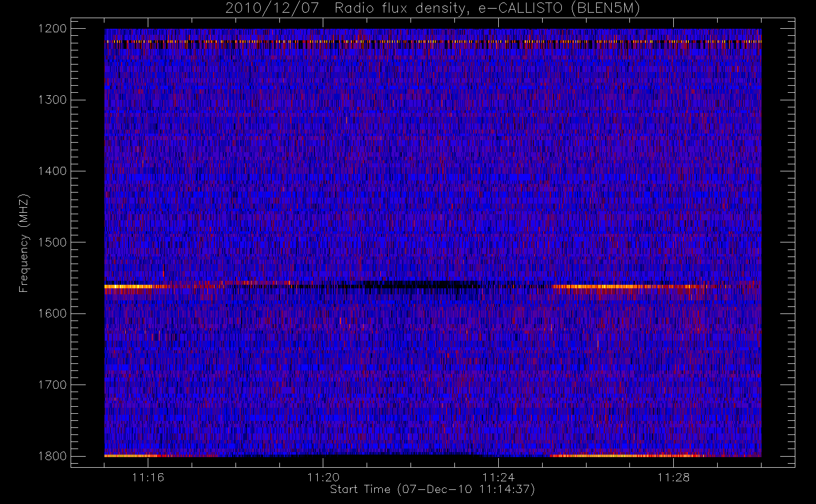Click the 1800 frequency tick label
Screen dimensions: 816x504
coord(52,456)
